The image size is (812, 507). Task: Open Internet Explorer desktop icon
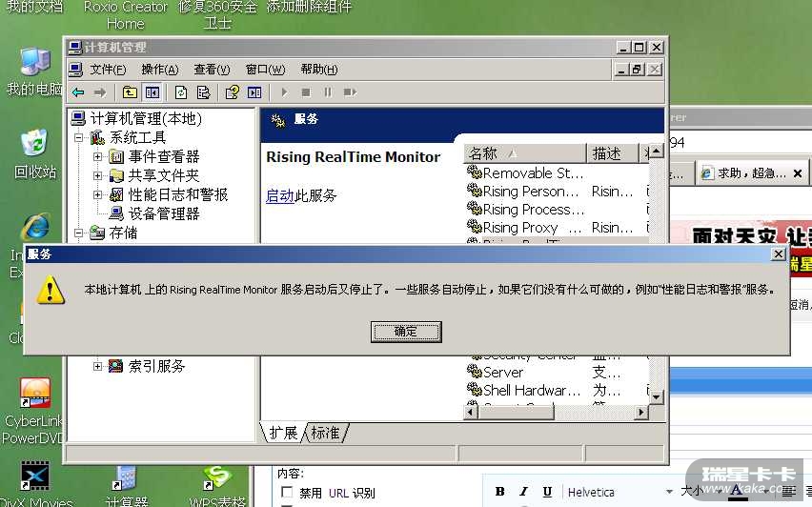pos(35,227)
